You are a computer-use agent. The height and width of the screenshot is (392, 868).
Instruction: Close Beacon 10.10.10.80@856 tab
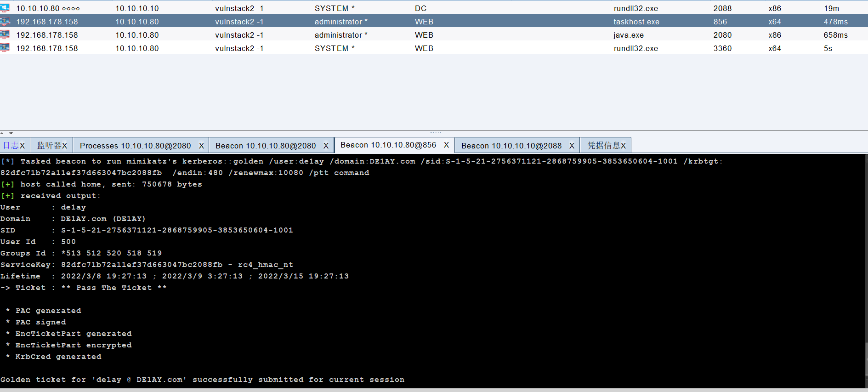446,145
